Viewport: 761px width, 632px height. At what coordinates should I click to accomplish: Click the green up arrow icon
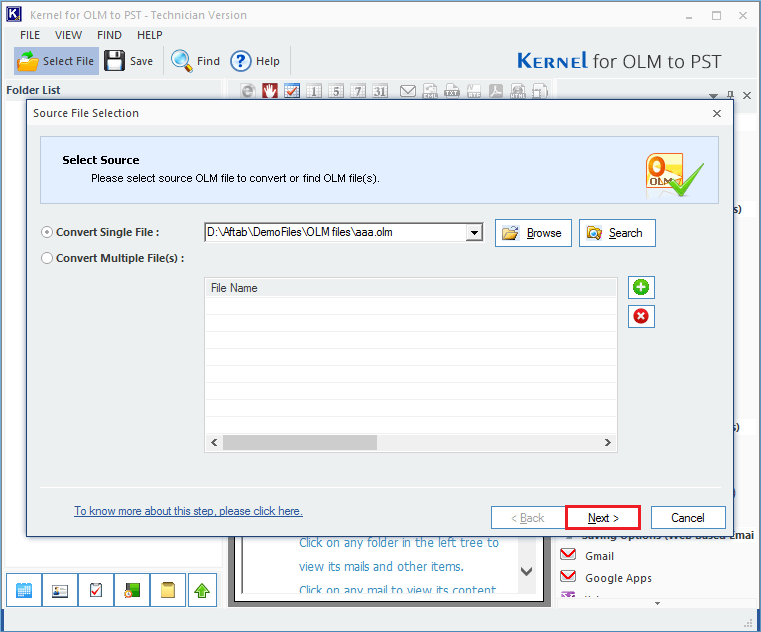(x=202, y=590)
